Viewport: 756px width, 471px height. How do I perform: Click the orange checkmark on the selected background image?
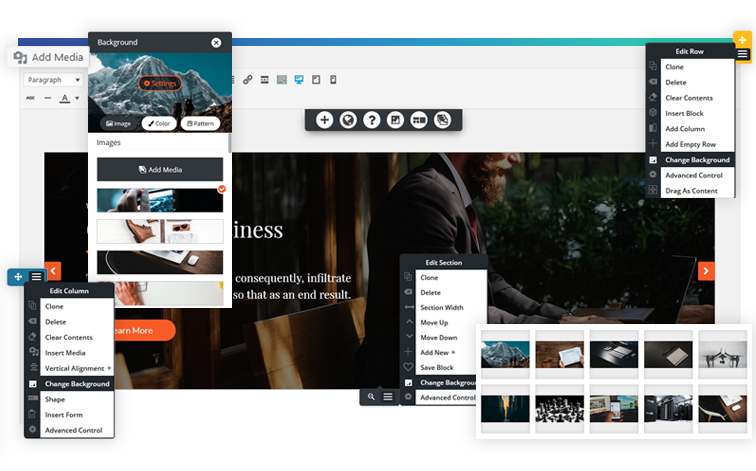click(222, 189)
